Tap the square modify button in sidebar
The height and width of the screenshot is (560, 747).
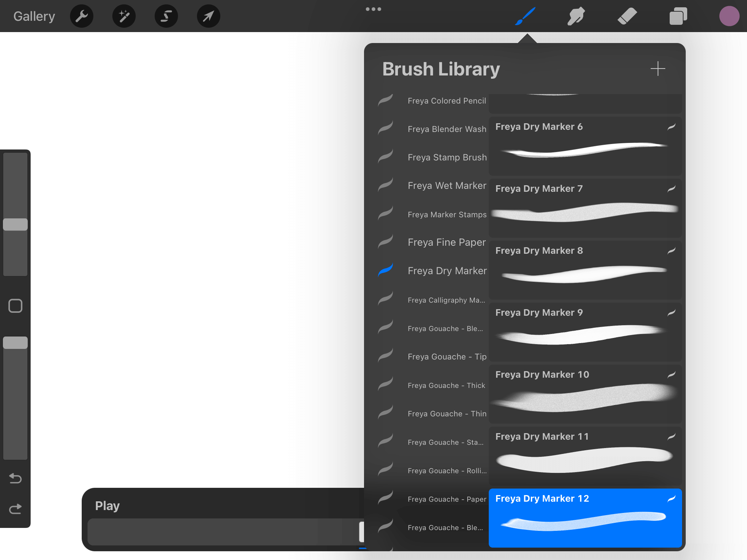coord(15,306)
